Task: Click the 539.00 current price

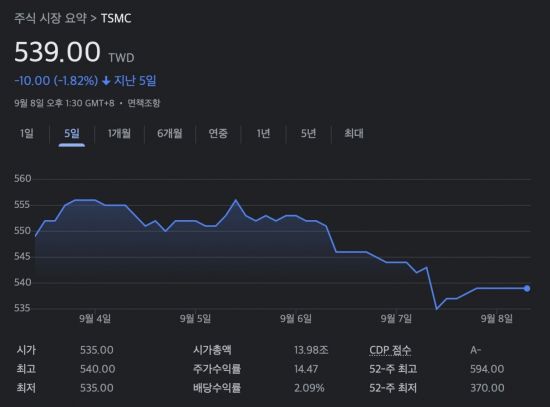Action: (58, 52)
